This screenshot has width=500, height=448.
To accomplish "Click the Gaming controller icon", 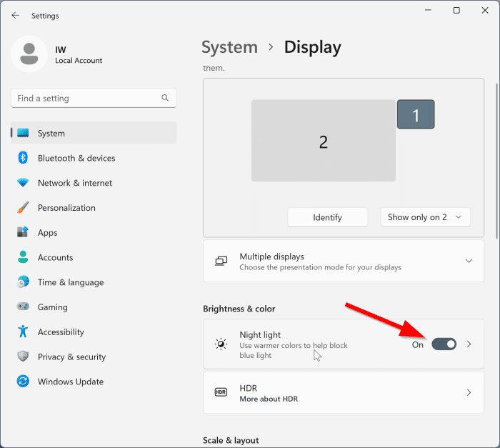I will 23,307.
